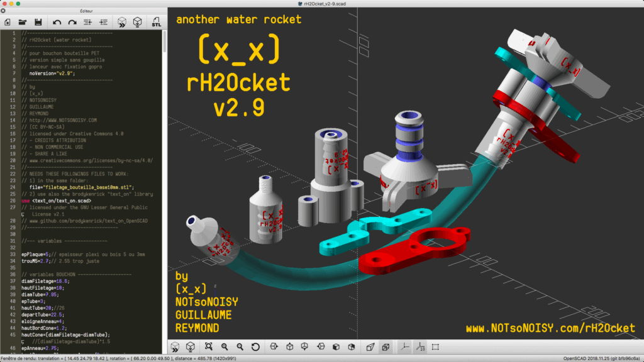The image size is (644, 362).
Task: Unindent the selected code lines
Action: tap(87, 22)
